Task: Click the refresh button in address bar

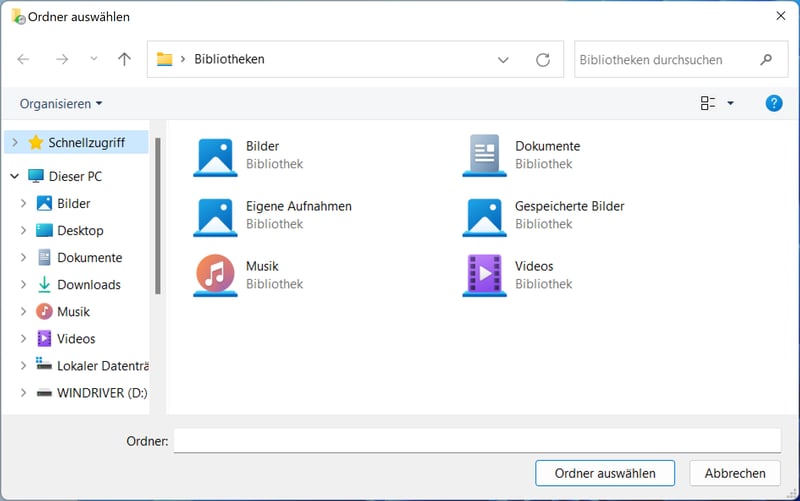Action: 543,60
